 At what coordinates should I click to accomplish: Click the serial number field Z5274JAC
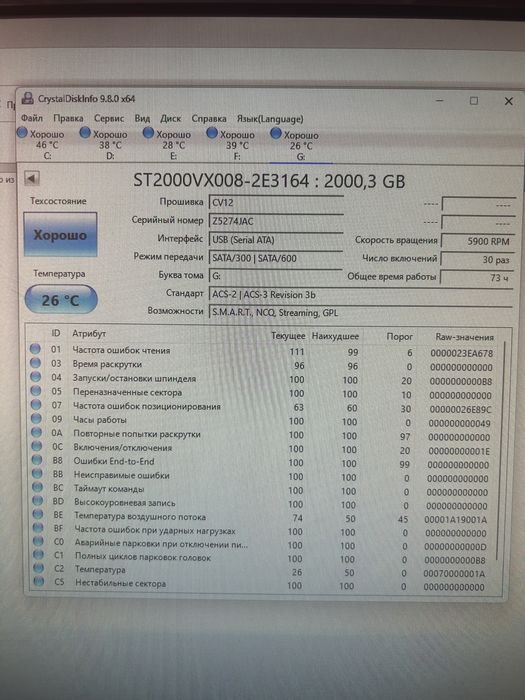275,221
